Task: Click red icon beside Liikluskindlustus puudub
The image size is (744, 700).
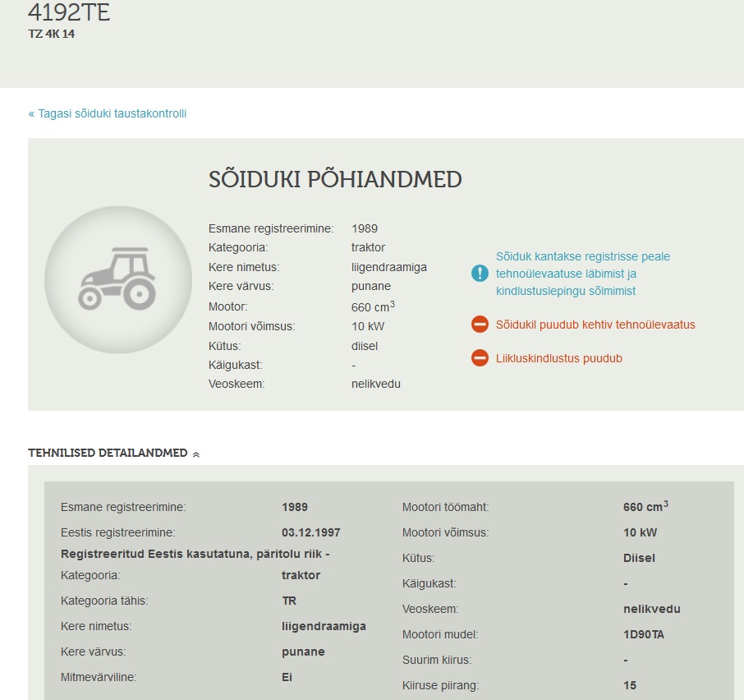Action: pos(480,358)
